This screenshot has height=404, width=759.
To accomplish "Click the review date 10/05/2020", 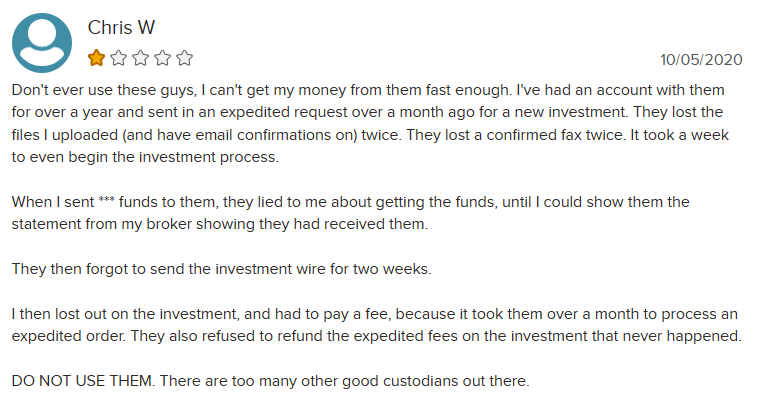I will point(701,60).
